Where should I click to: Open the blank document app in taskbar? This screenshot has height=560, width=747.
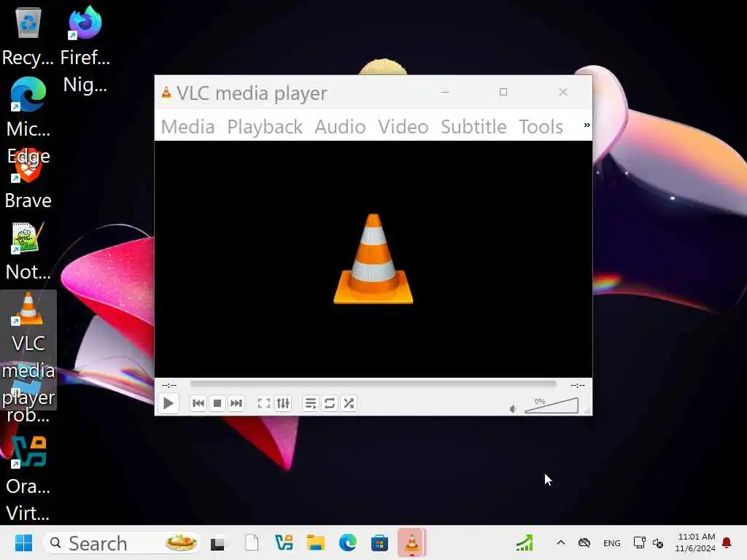[252, 542]
